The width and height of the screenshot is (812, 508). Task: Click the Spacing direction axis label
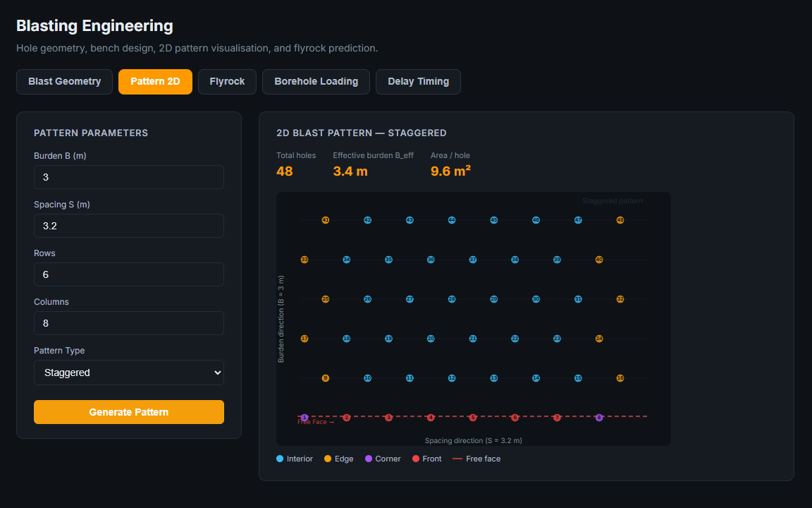(x=474, y=440)
